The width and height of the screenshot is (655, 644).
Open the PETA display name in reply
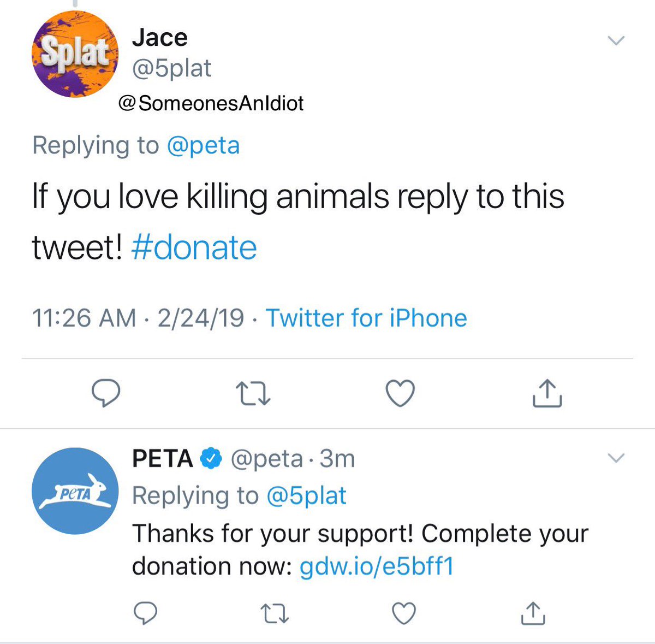point(163,459)
